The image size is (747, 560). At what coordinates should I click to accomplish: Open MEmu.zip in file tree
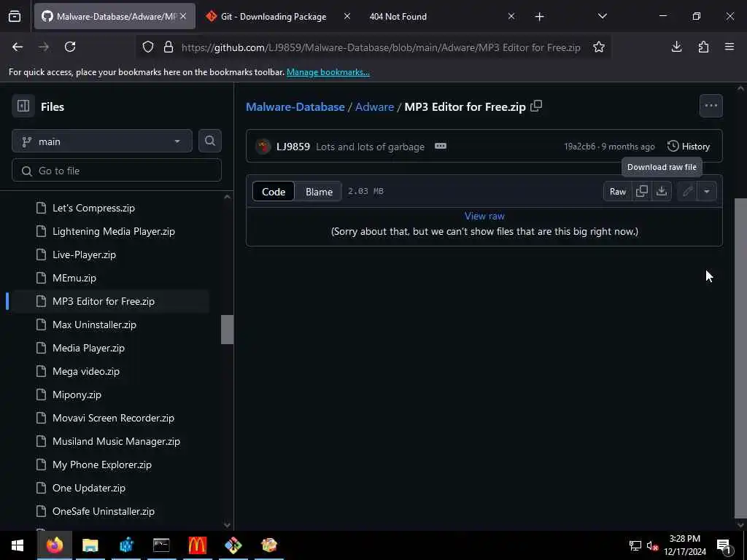tap(74, 278)
